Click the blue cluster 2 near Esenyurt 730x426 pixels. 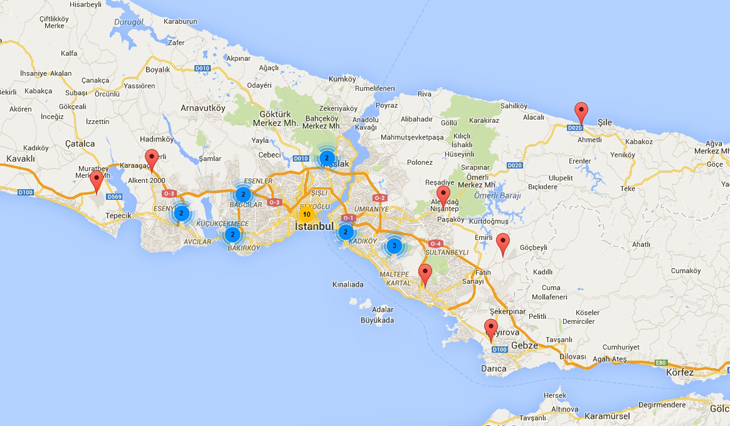[181, 214]
